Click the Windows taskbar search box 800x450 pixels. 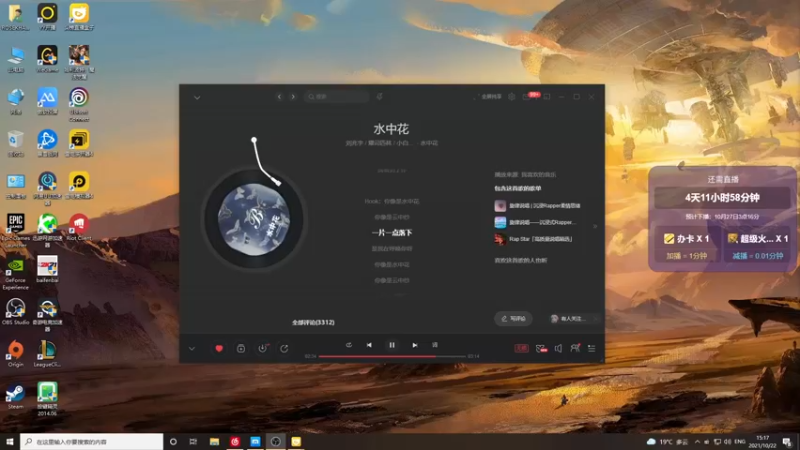pyautogui.click(x=92, y=441)
